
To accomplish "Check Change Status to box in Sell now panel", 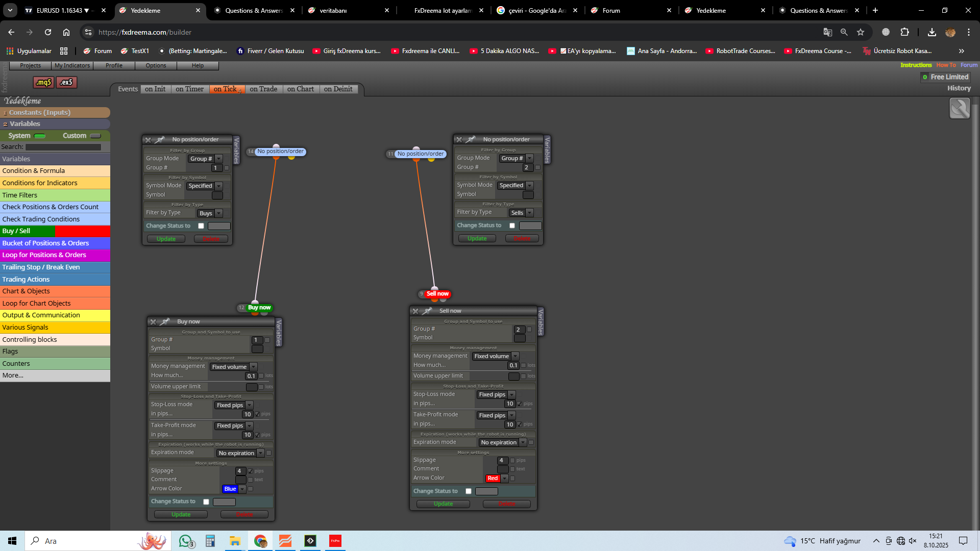I will point(469,491).
